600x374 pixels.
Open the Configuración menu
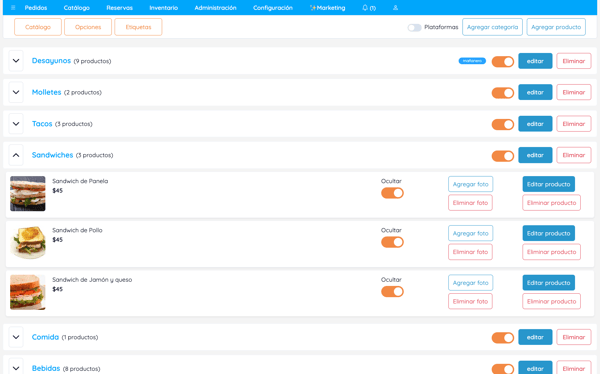click(x=273, y=8)
